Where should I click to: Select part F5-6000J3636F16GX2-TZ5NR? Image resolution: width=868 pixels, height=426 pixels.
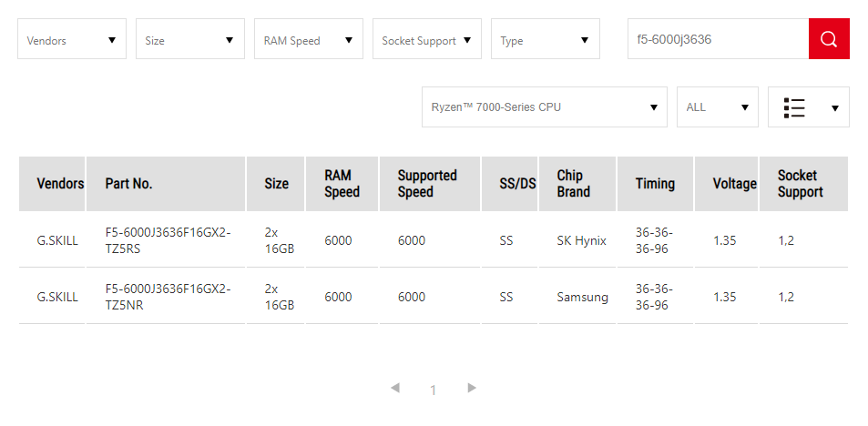168,297
